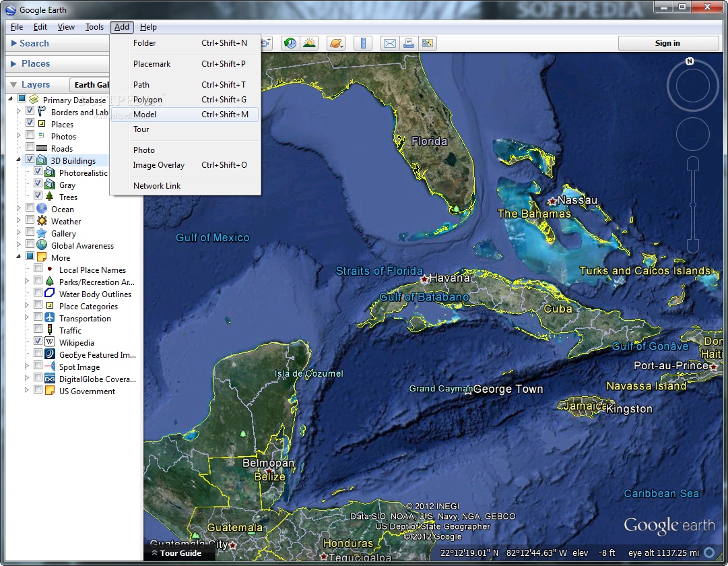
Task: Collapse the 3D Buildings tree node
Action: (19, 160)
